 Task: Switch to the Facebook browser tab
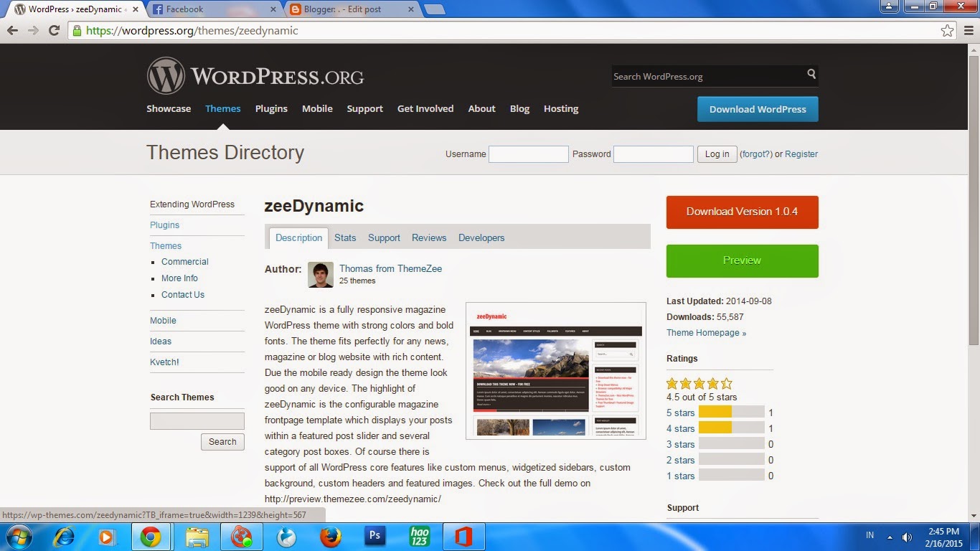coord(214,9)
